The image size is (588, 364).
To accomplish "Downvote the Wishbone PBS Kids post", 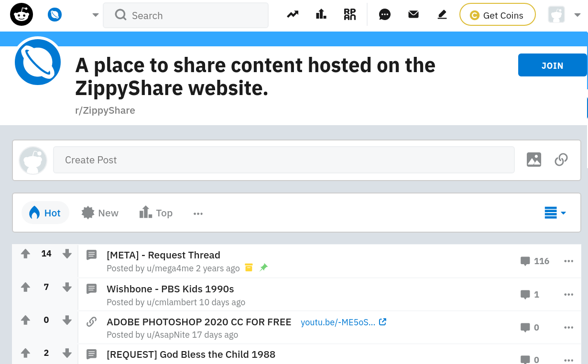I will 67,287.
